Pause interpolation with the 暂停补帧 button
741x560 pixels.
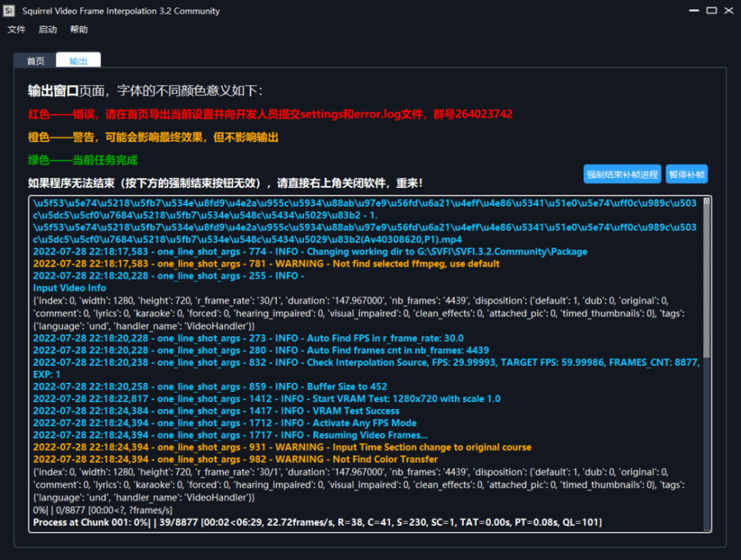686,175
